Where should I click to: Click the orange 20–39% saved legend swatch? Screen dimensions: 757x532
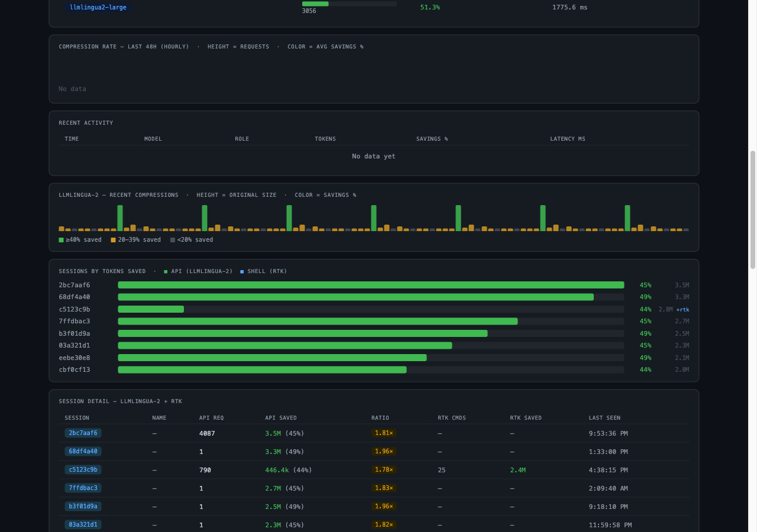[x=113, y=240]
